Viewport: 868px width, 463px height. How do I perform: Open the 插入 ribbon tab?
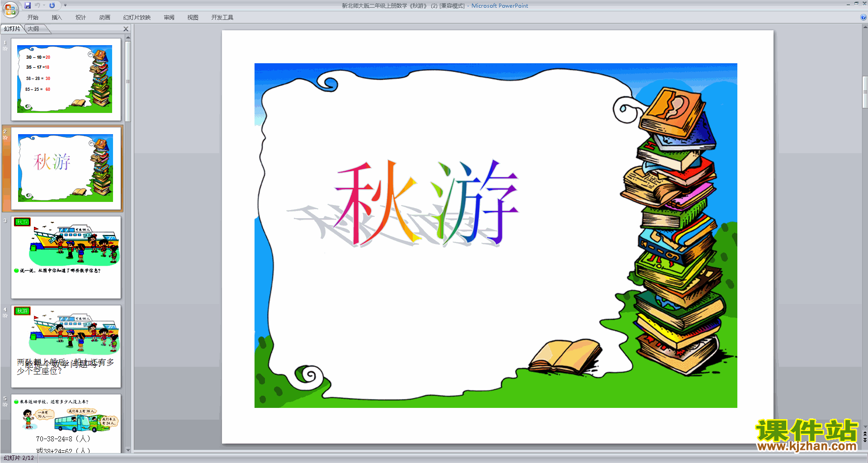(57, 18)
